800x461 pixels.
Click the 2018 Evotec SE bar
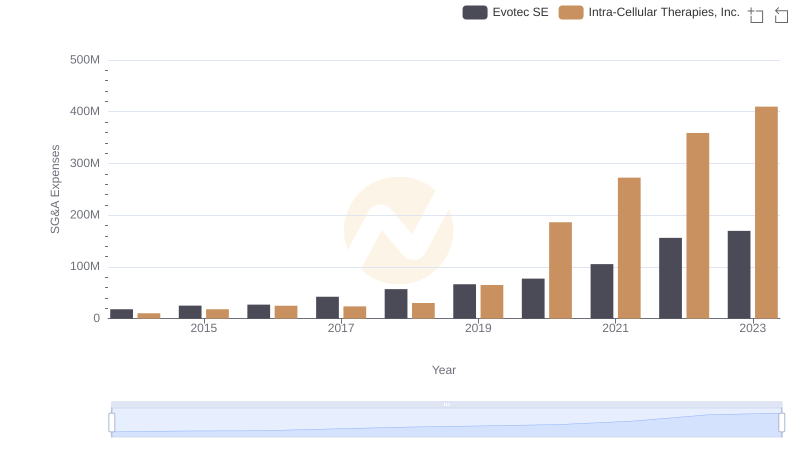396,304
